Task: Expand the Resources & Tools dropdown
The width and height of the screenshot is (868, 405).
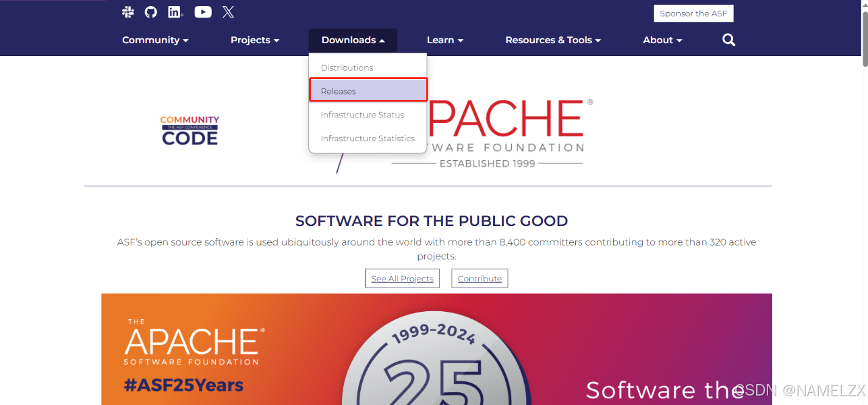Action: pos(553,40)
